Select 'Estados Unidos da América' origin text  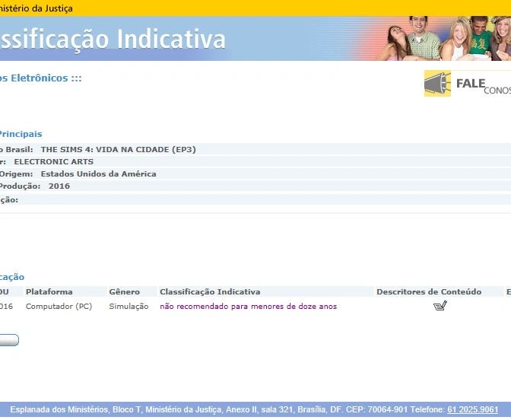98,174
